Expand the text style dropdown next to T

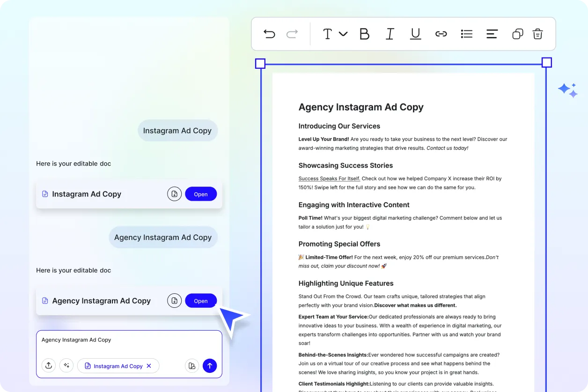[344, 34]
